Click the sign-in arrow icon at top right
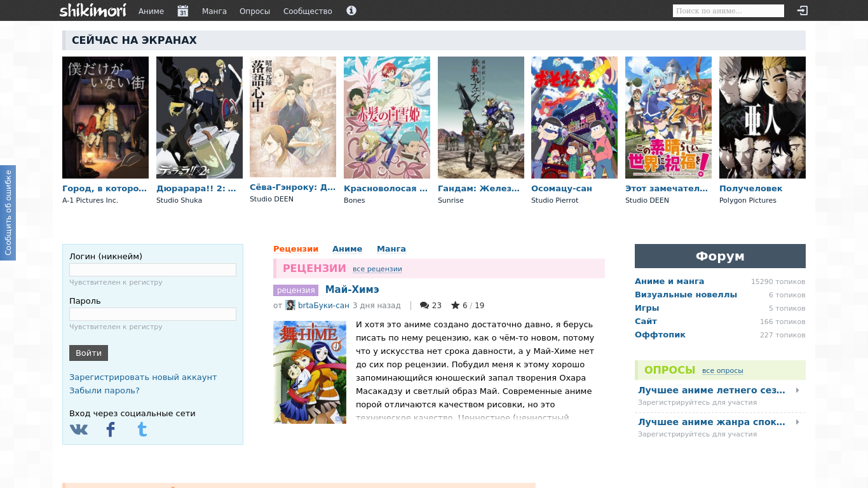868x488 pixels. pos(803,10)
